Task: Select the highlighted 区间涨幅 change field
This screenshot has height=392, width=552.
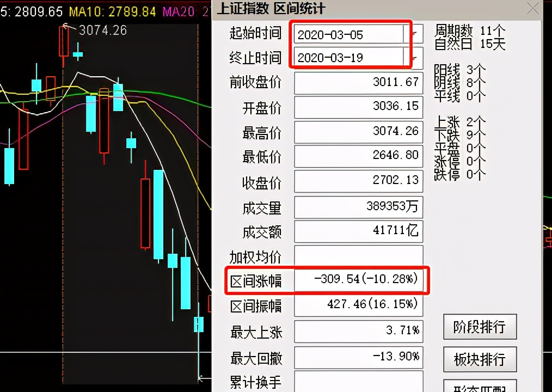Action: [358, 280]
